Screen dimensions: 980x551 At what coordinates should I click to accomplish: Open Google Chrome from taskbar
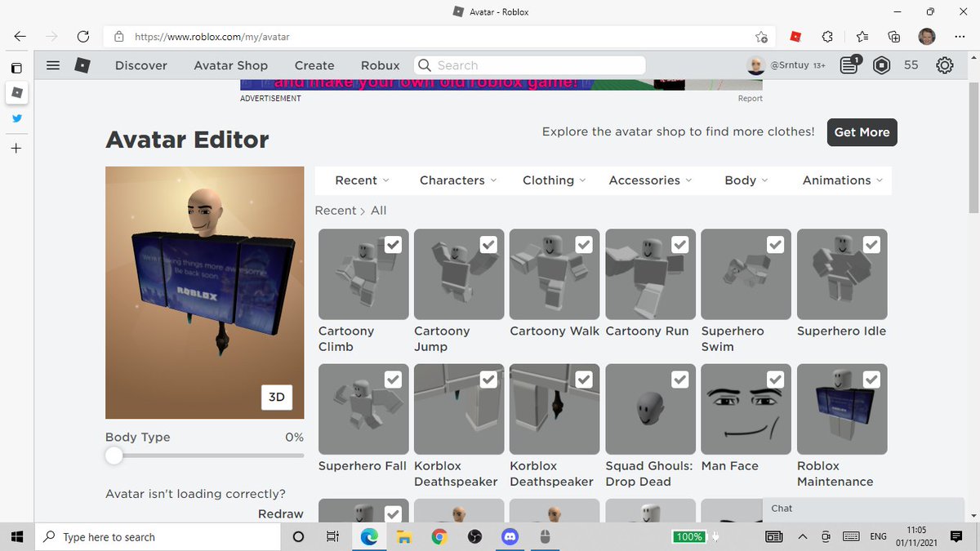[439, 536]
